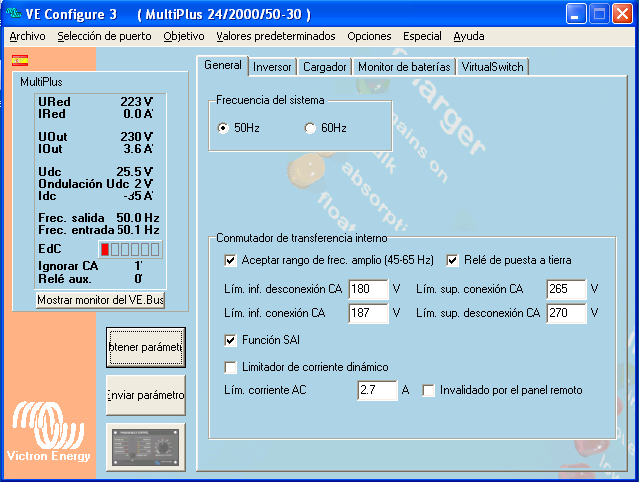Click the Spanish flag language icon
The width and height of the screenshot is (639, 482).
(x=20, y=61)
